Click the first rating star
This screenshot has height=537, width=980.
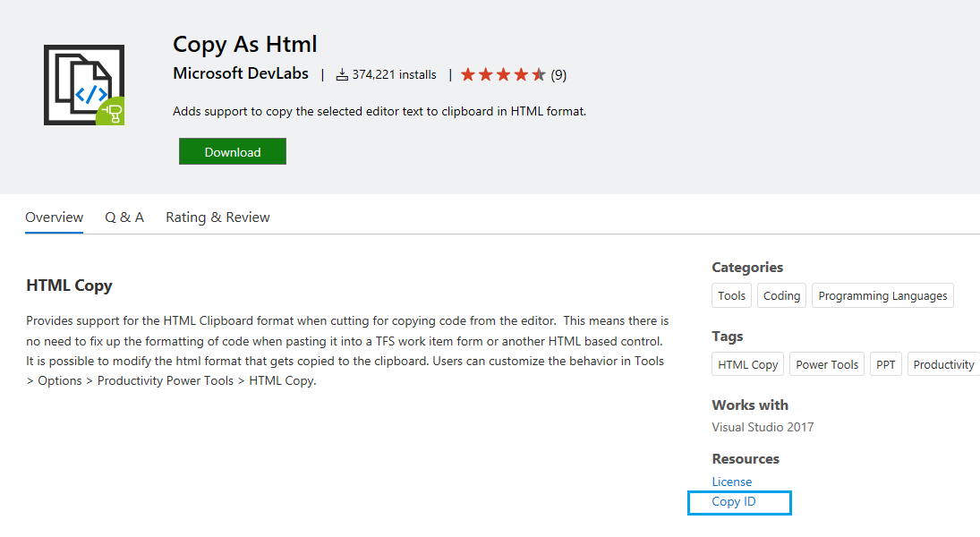pos(468,75)
